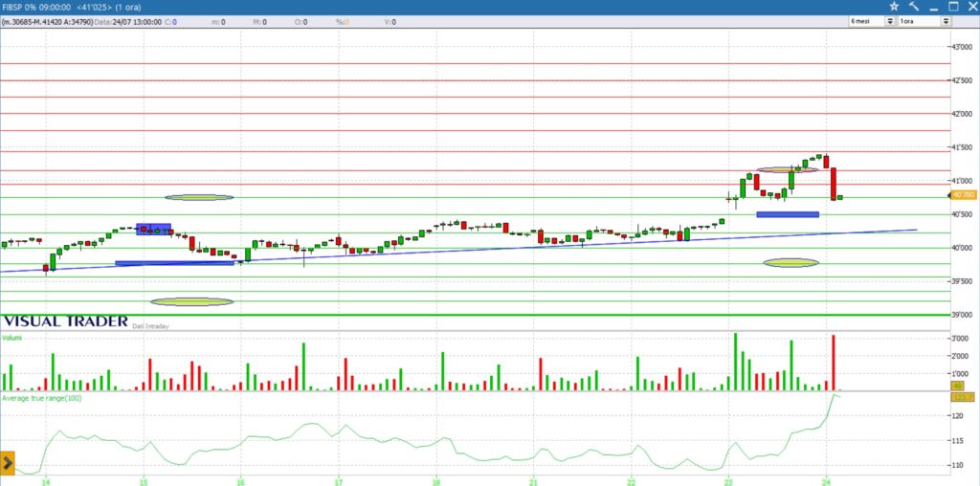Click the 41'500 price axis label
Viewport: 980px width, 486px height.
pos(963,146)
